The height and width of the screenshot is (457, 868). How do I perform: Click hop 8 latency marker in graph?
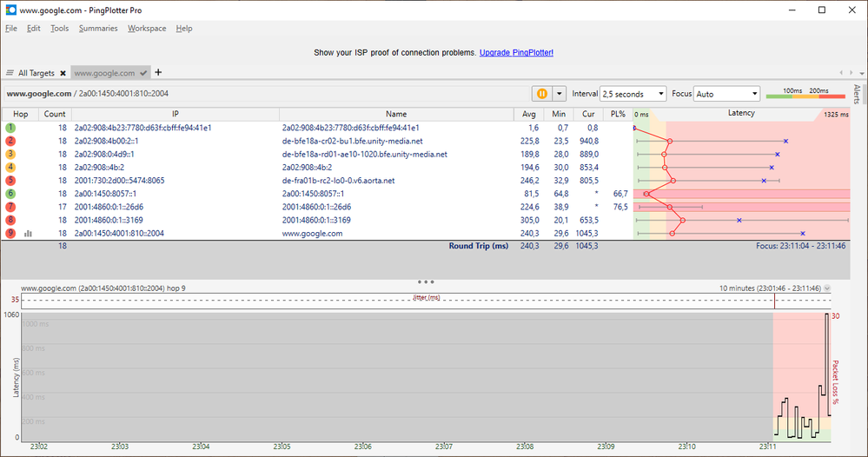point(683,220)
